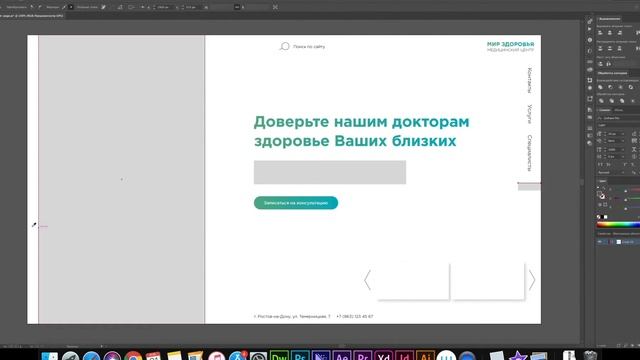
Task: Click the first icon in the distribute row
Action: pyautogui.click(x=600, y=48)
